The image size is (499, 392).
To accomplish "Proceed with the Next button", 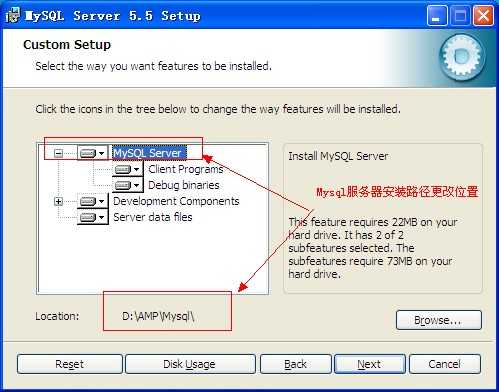I will tap(370, 364).
